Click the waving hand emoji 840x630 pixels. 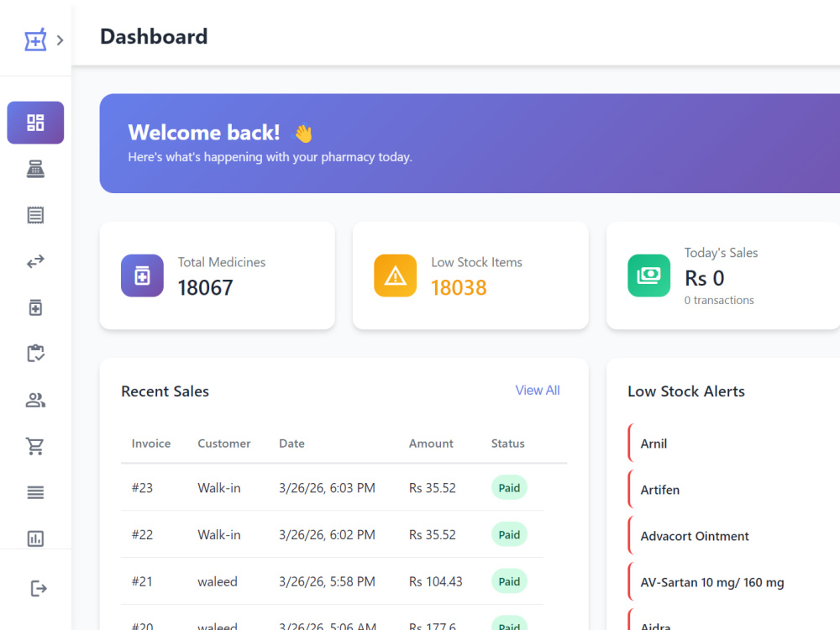click(x=303, y=134)
